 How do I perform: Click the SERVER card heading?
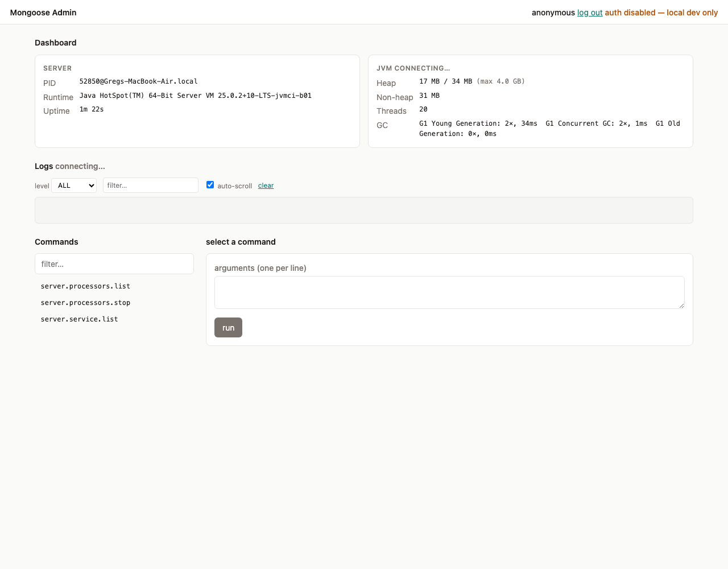pyautogui.click(x=57, y=68)
